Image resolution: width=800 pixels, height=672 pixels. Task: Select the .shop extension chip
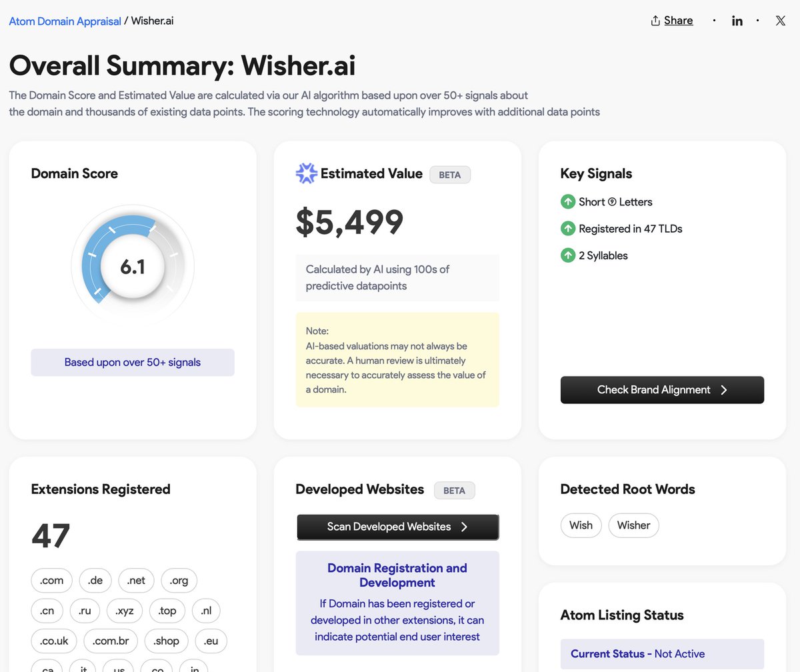166,641
